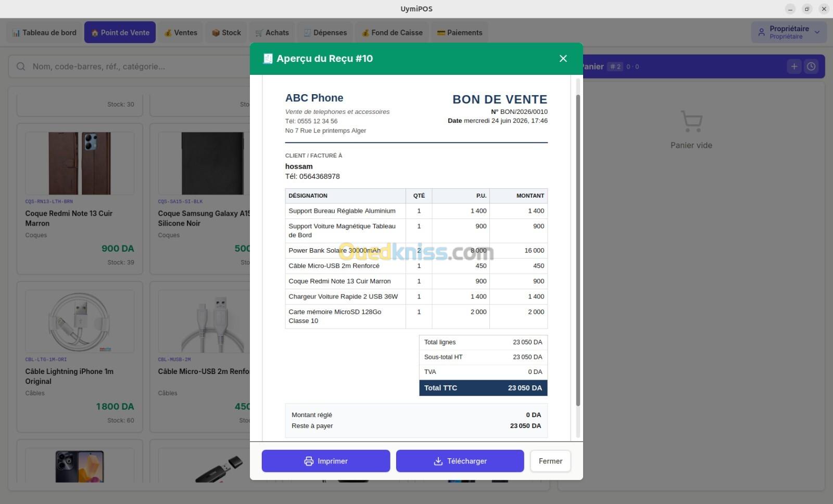833x504 pixels.
Task: Click the Câble Micro-USB 2m product image
Action: tap(212, 321)
